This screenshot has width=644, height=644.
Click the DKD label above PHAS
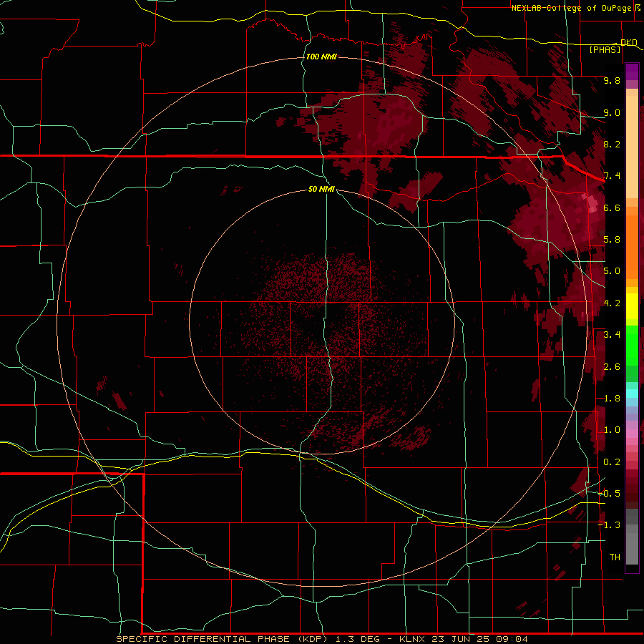628,42
